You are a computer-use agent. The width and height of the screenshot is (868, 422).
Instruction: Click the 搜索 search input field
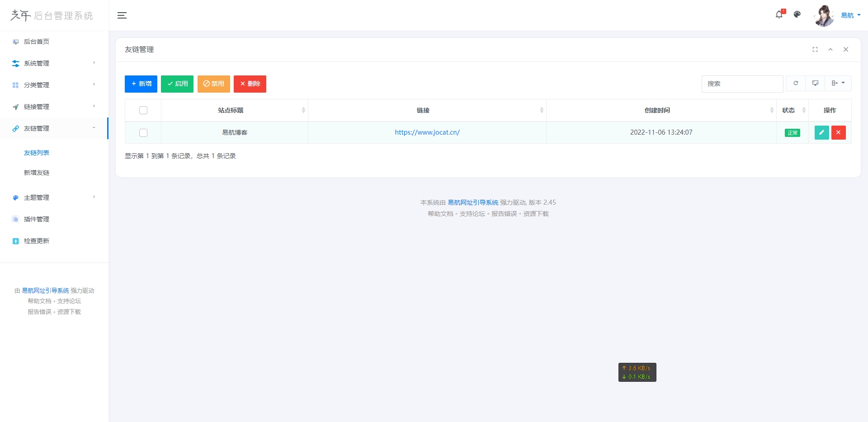click(742, 84)
